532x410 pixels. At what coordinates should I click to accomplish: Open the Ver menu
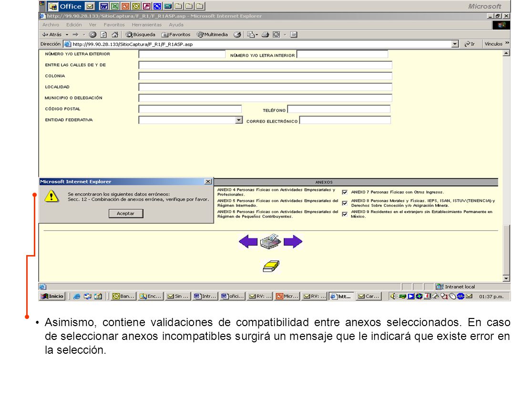pyautogui.click(x=92, y=25)
